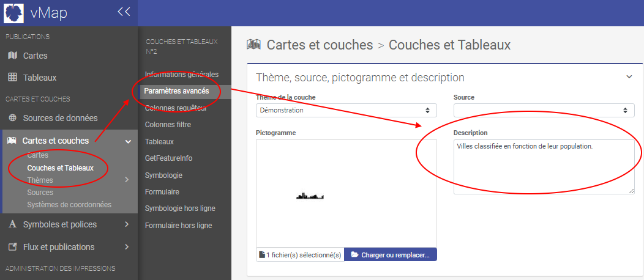Open Thème de la couche dropdown
This screenshot has height=280, width=644.
[346, 110]
